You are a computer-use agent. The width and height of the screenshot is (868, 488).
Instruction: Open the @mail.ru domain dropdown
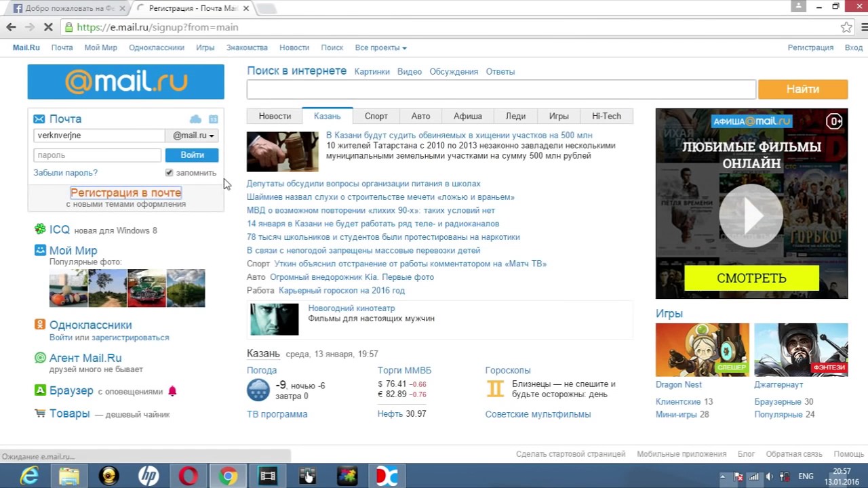click(x=193, y=136)
